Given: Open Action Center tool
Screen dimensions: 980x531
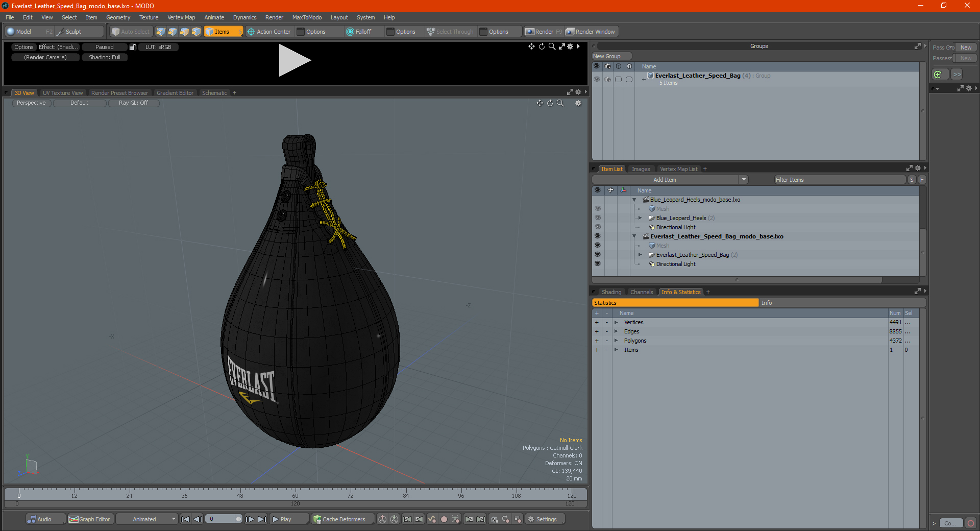Looking at the screenshot, I should 269,32.
